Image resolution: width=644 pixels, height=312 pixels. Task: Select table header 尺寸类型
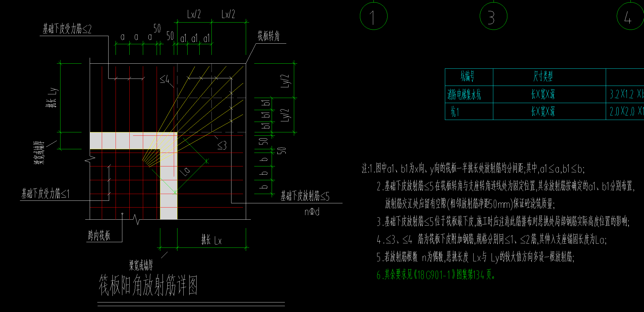tap(543, 76)
